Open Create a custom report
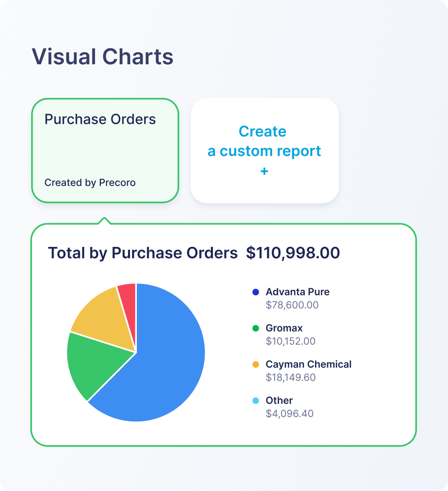The height and width of the screenshot is (491, 448). pos(264,151)
